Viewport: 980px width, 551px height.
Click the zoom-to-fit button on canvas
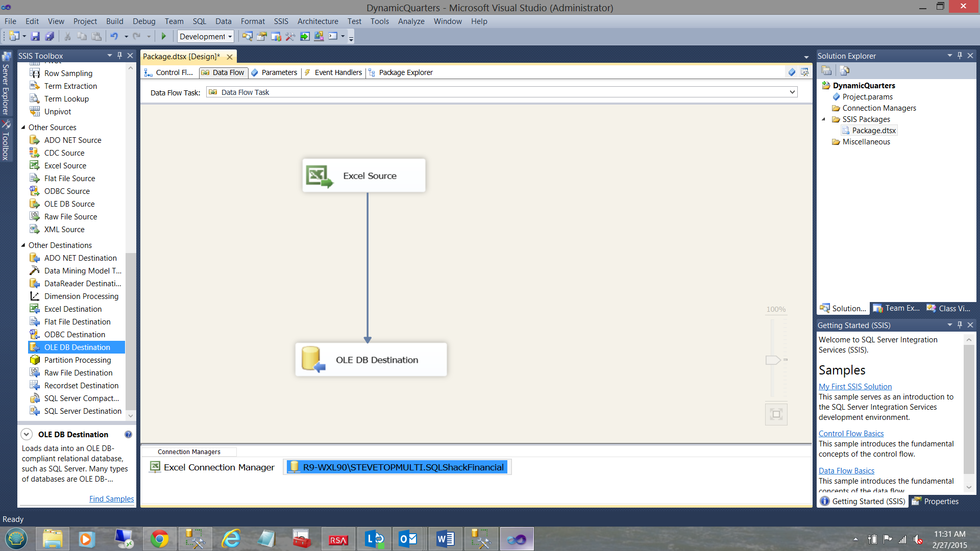776,414
